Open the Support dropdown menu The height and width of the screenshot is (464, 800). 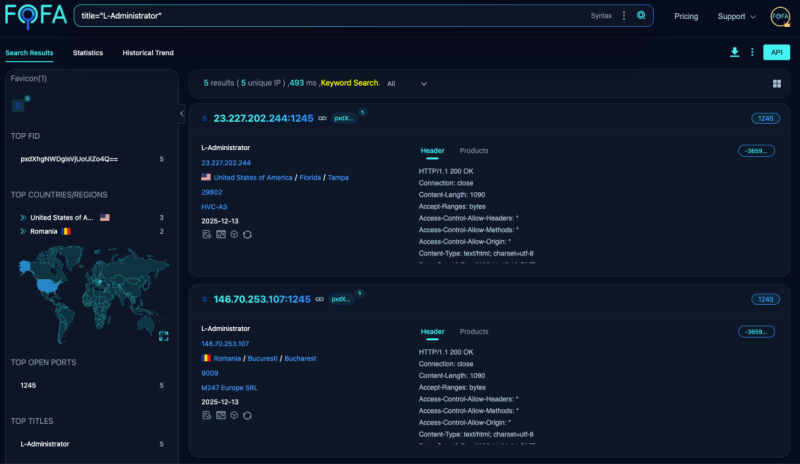pyautogui.click(x=736, y=16)
